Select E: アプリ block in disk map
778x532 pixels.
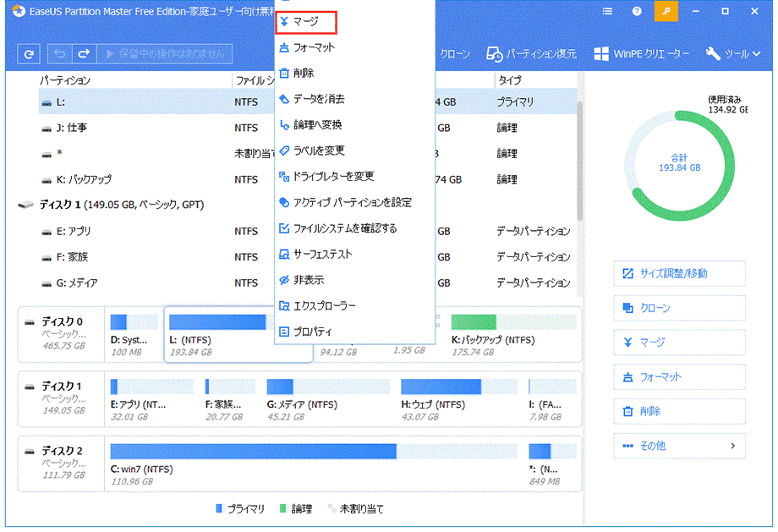click(151, 400)
